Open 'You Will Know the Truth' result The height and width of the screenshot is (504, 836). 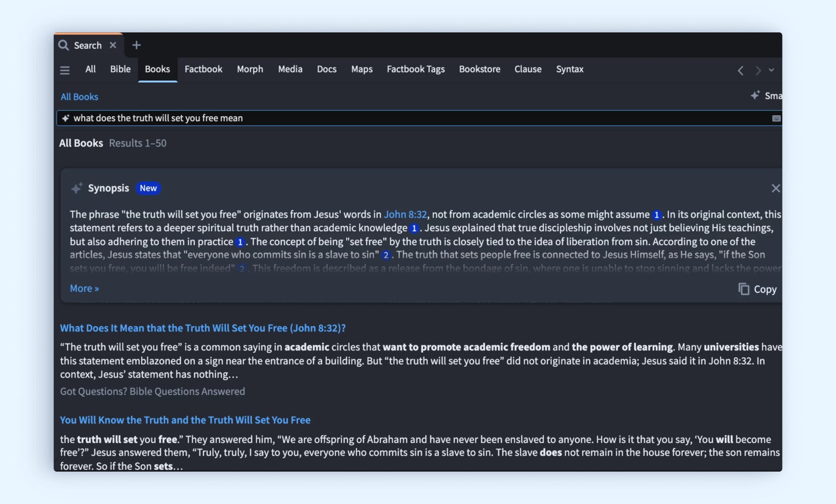(x=185, y=420)
